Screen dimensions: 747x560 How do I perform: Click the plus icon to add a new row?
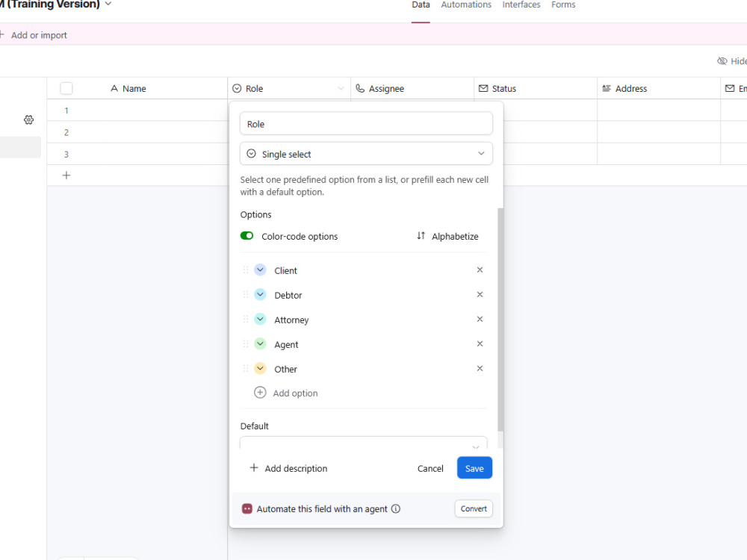click(x=66, y=175)
